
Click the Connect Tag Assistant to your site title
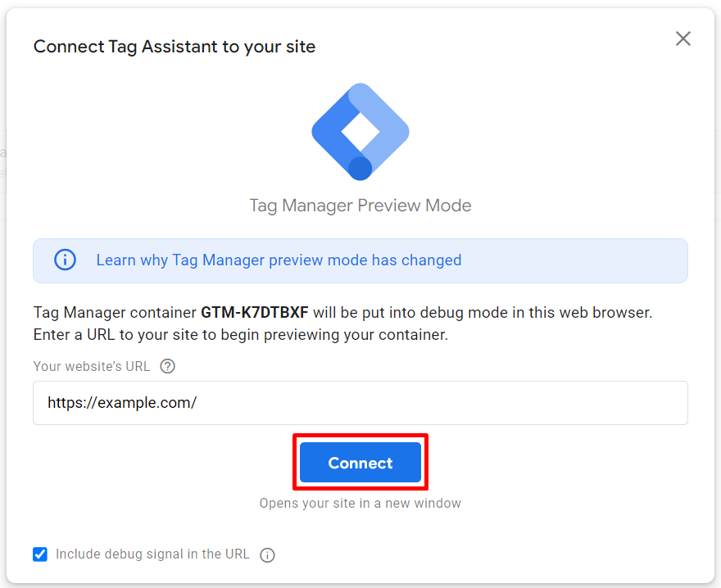tap(175, 47)
